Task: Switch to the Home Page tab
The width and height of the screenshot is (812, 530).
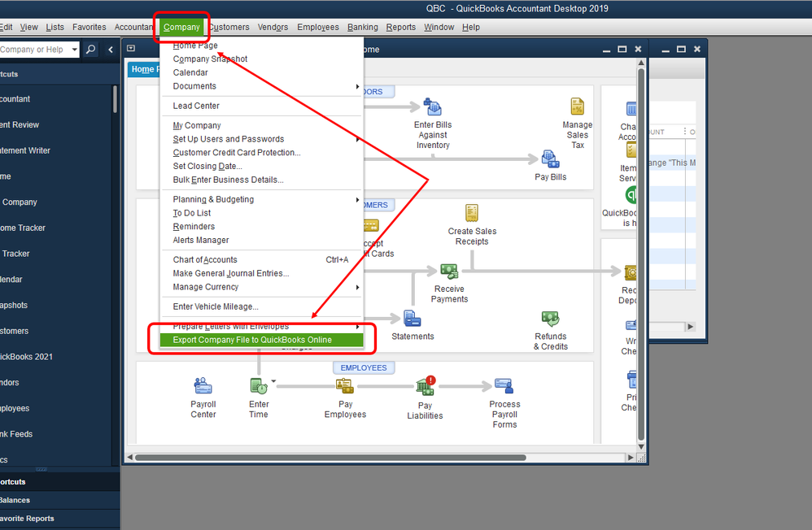Action: coord(144,69)
